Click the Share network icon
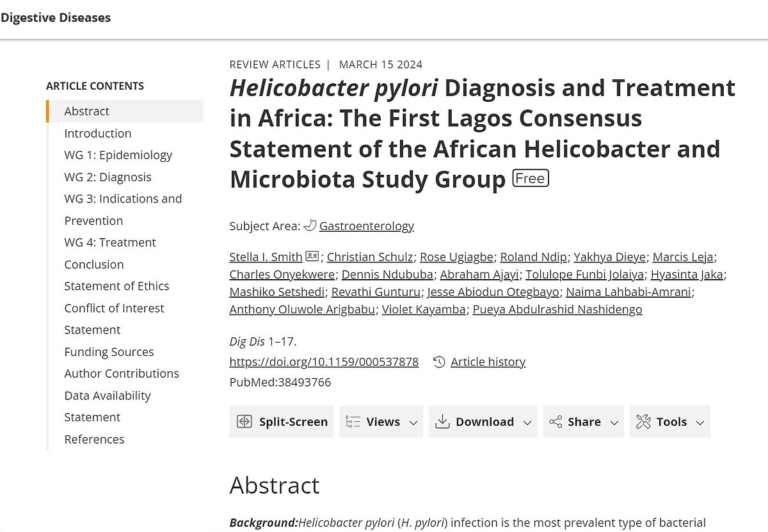This screenshot has width=768, height=532. 556,422
